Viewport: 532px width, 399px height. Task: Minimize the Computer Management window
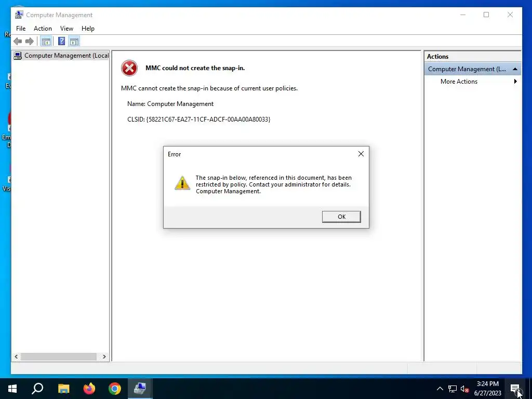[463, 15]
